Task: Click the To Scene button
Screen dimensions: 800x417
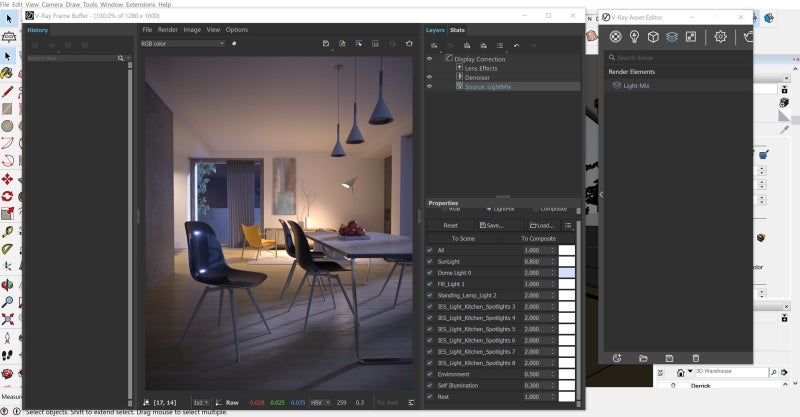Action: click(463, 238)
